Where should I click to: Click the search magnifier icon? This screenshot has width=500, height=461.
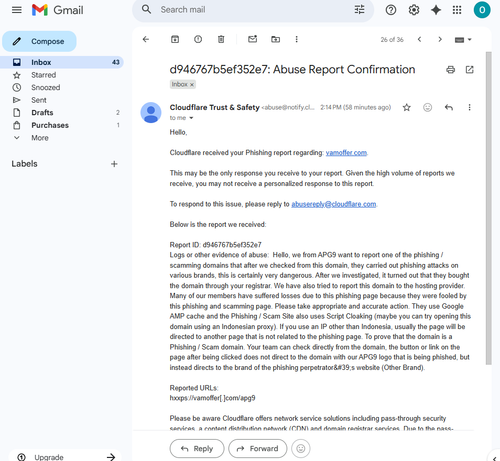click(x=146, y=10)
